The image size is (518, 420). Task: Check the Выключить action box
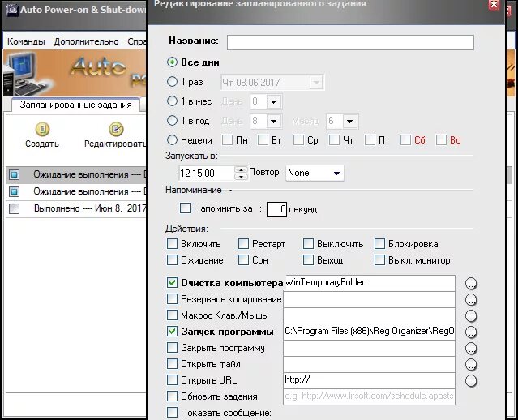(x=308, y=244)
